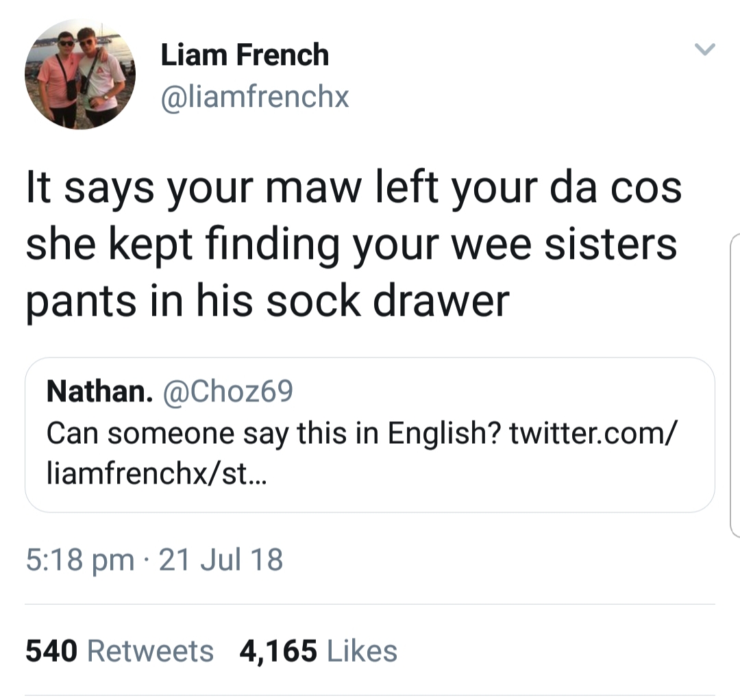
Task: Open the tweet options chevron menu
Action: 704,49
